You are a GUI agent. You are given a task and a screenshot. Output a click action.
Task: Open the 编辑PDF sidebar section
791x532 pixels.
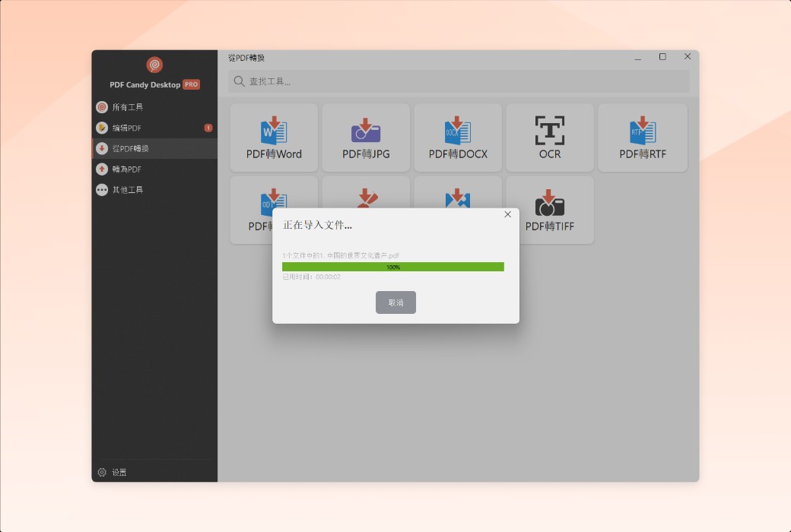(x=127, y=128)
